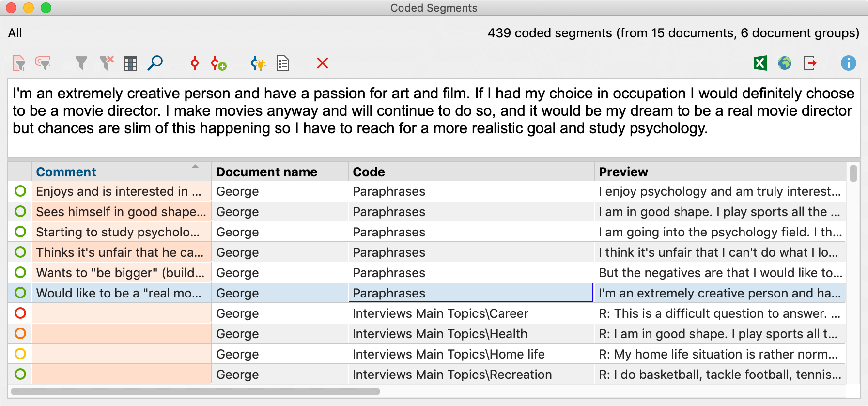This screenshot has width=868, height=406.
Task: Sort by Comment column header
Action: click(66, 172)
